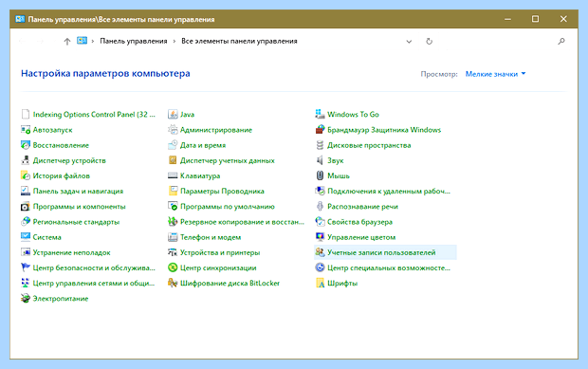The width and height of the screenshot is (588, 369).
Task: Open Программы по умолчанию link
Action: (x=228, y=207)
